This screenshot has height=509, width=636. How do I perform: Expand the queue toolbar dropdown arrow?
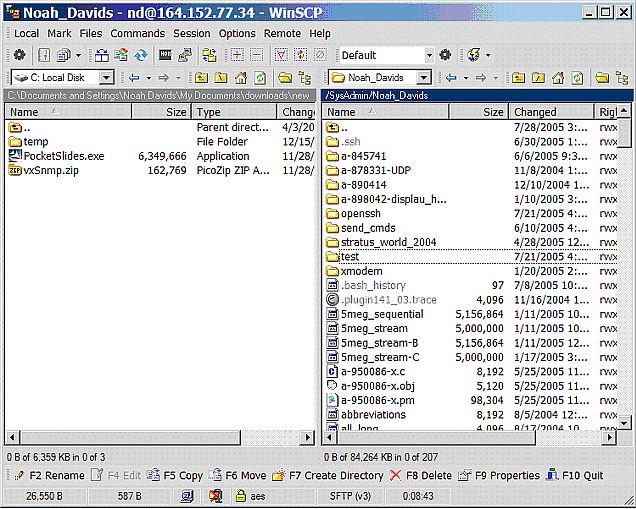pyautogui.click(x=78, y=55)
